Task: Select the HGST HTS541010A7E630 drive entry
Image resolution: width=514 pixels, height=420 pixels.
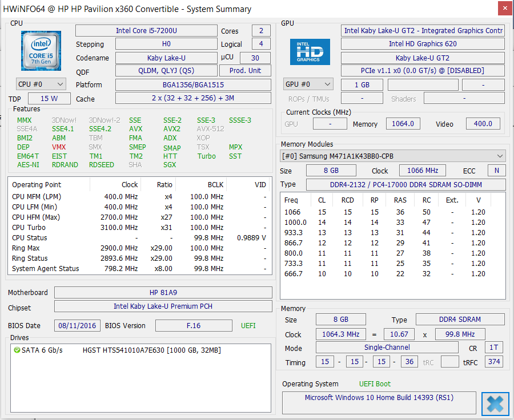Action: pyautogui.click(x=151, y=350)
